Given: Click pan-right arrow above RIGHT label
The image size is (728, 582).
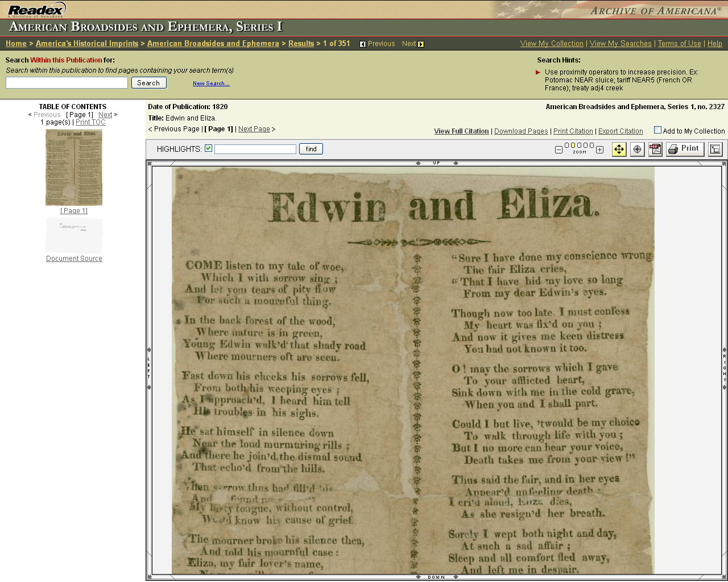Looking at the screenshot, I should coord(725,350).
